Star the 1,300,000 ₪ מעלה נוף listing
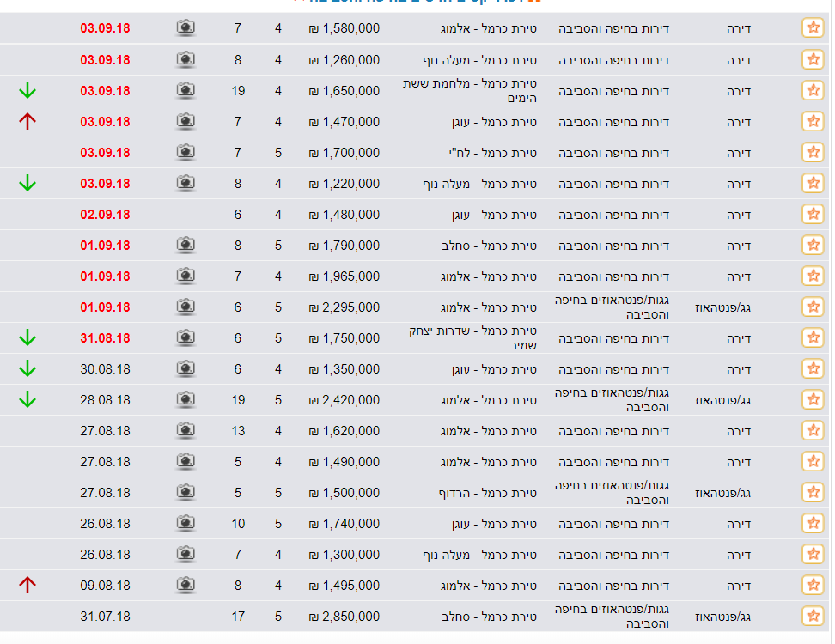Viewport: 835px width, 644px height. point(813,554)
